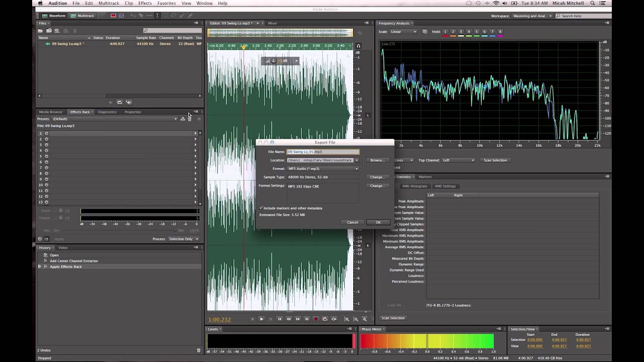Click Change button for Format Settings
The image size is (644, 362).
(377, 186)
